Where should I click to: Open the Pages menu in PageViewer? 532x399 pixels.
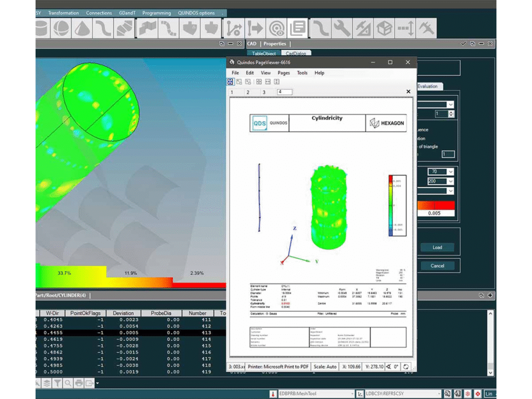(284, 72)
